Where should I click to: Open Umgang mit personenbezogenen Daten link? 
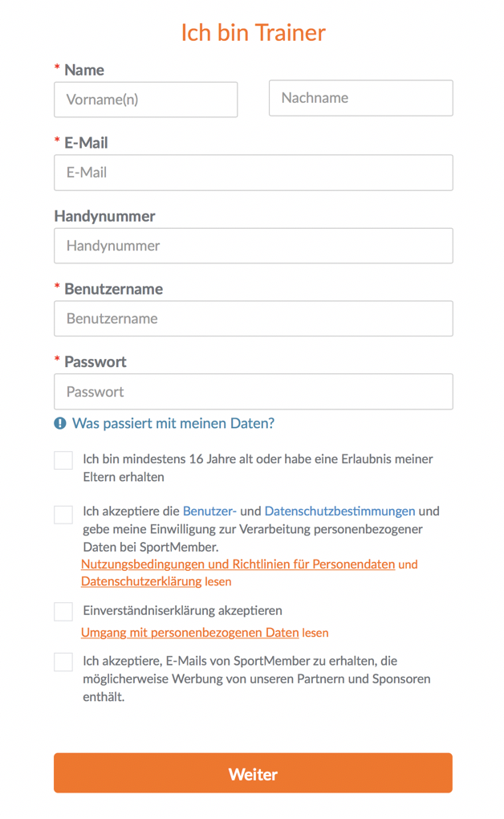click(190, 633)
